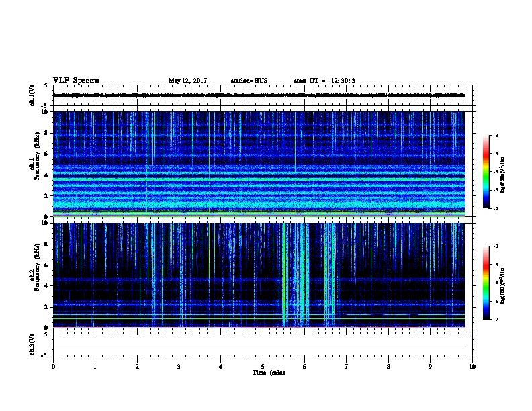Image resolution: width=532 pixels, height=411 pixels.
Task: Click the ch.1 "Frequency (kHz)" axis label
Action: tap(38, 156)
